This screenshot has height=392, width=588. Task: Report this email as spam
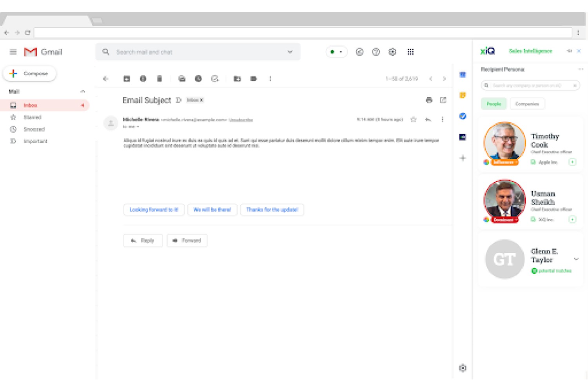(143, 79)
